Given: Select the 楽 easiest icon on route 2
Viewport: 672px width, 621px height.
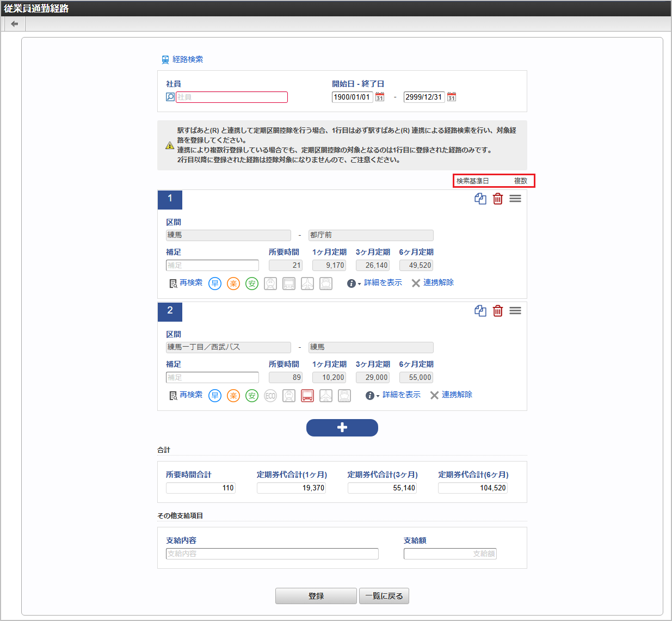Looking at the screenshot, I should coord(233,396).
